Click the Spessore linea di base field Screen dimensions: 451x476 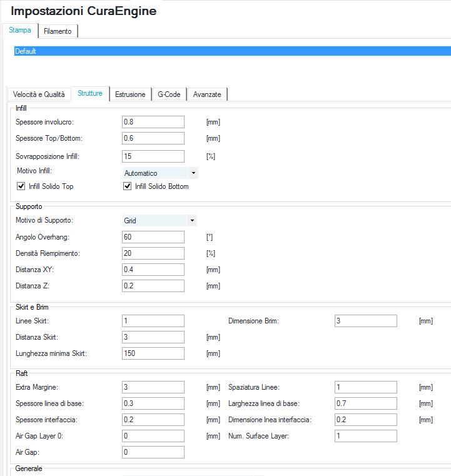[x=153, y=403]
